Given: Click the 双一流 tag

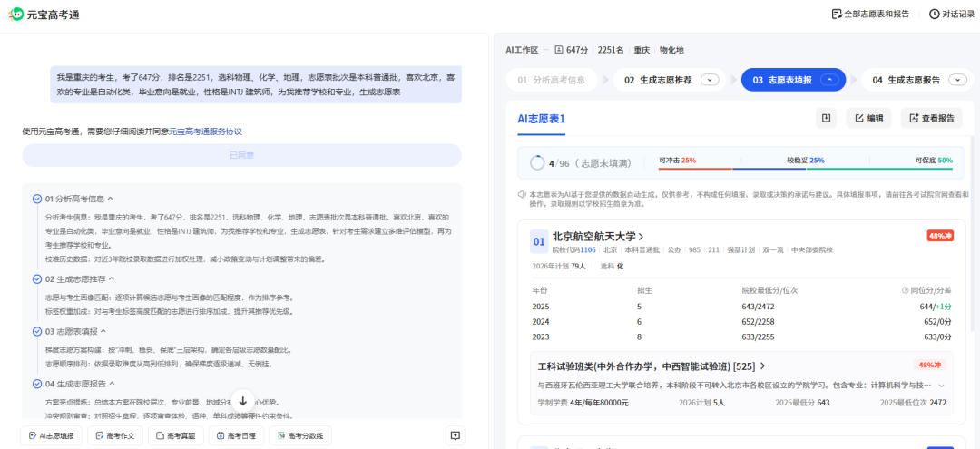Looking at the screenshot, I should [773, 249].
